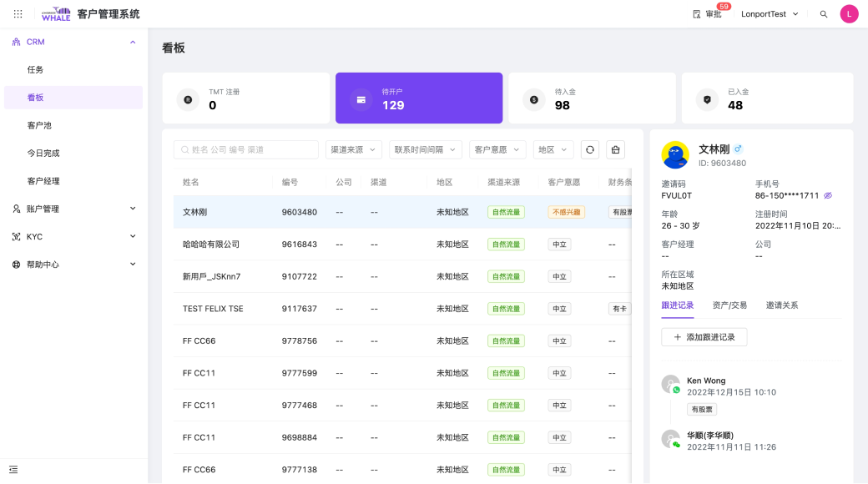Select the 已入金 48 stat card
The height and width of the screenshot is (484, 868).
[x=767, y=98]
